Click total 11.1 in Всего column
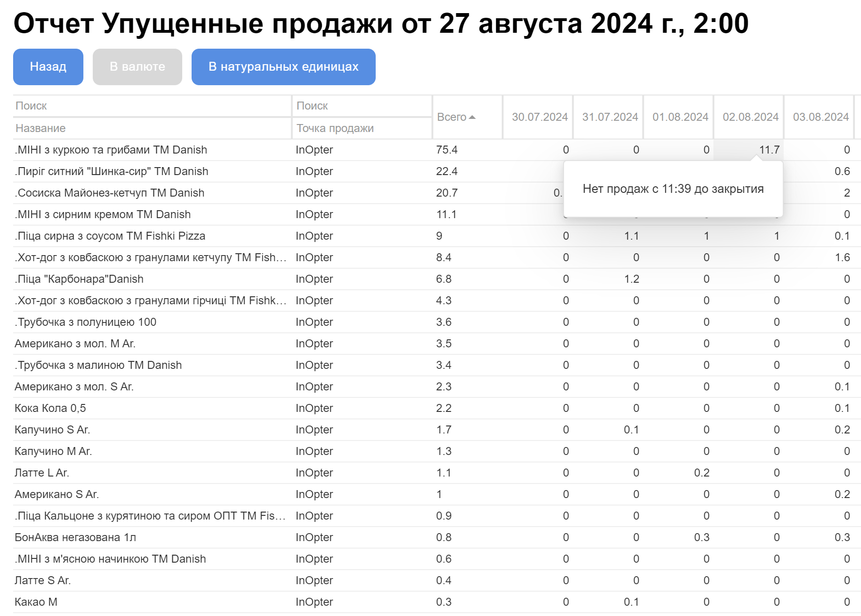861x616 pixels. (x=446, y=214)
